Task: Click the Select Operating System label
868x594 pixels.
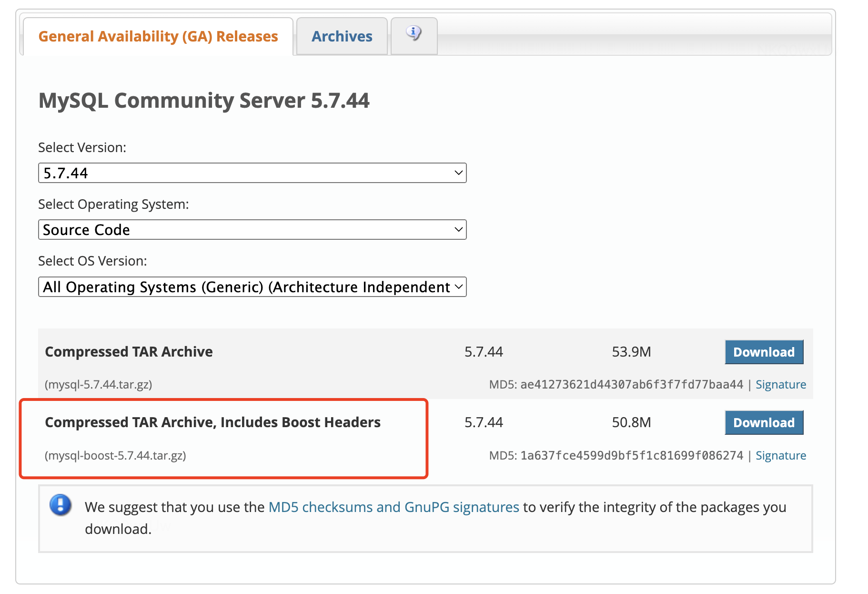Action: pyautogui.click(x=113, y=205)
